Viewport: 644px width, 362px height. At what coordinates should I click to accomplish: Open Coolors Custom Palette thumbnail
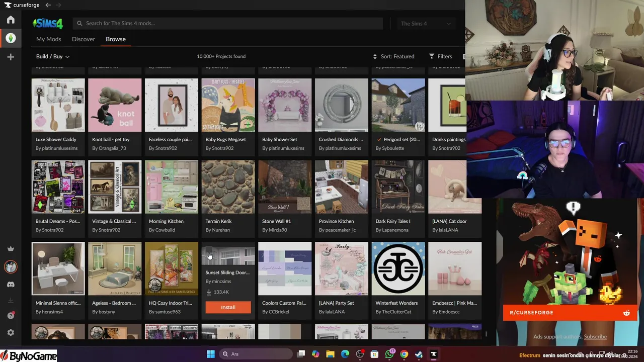(285, 268)
